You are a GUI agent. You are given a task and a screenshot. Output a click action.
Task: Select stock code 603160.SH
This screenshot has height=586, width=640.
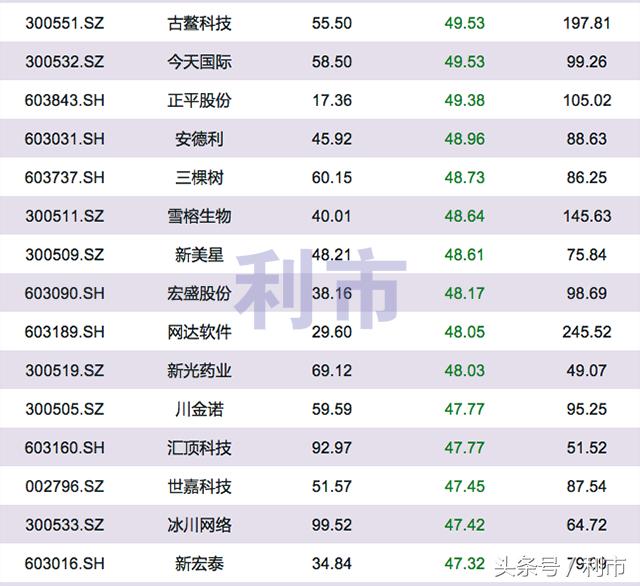click(x=64, y=448)
